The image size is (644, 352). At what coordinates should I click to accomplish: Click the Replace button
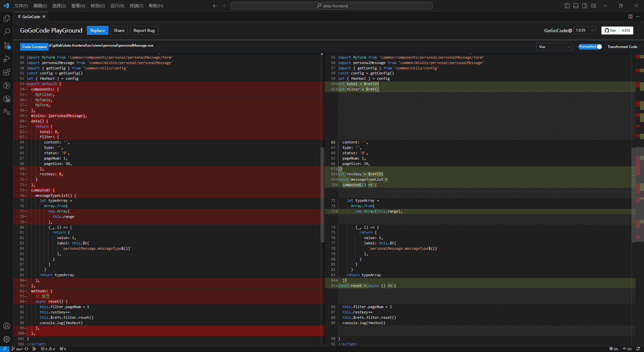(98, 31)
